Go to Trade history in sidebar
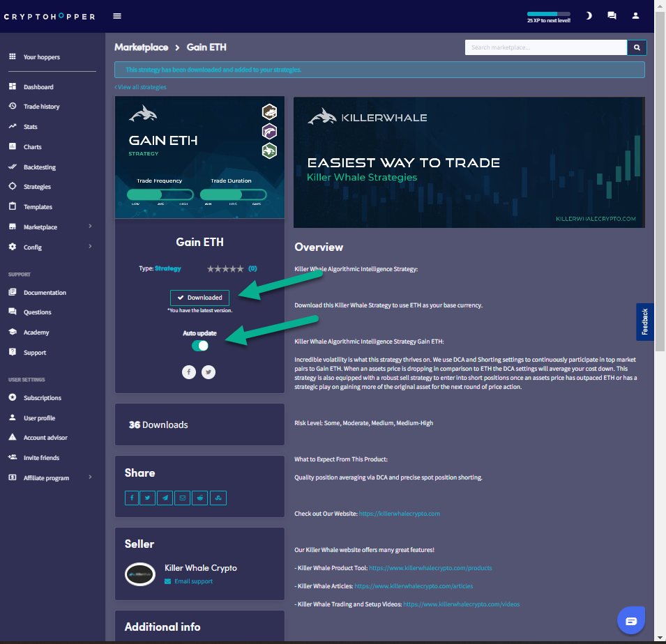The width and height of the screenshot is (666, 644). (41, 107)
